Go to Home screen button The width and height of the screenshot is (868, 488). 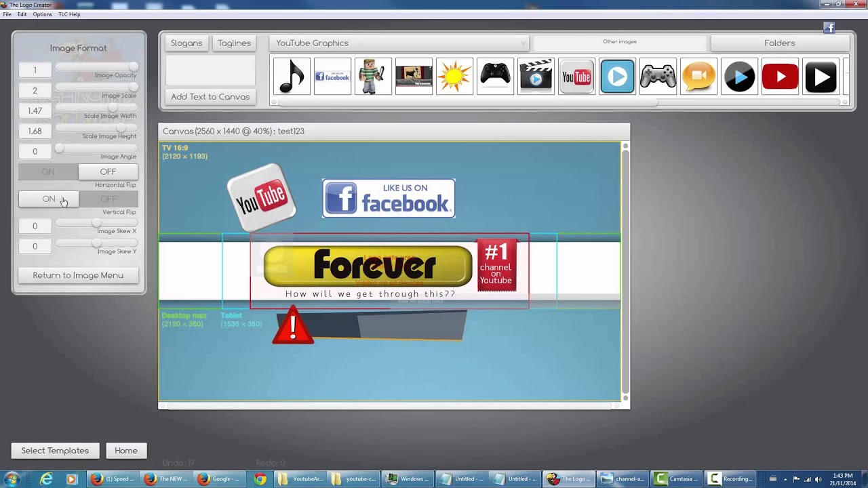126,451
